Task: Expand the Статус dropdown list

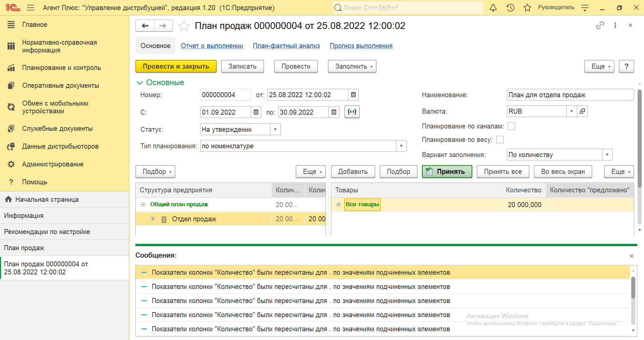Action: (x=275, y=129)
